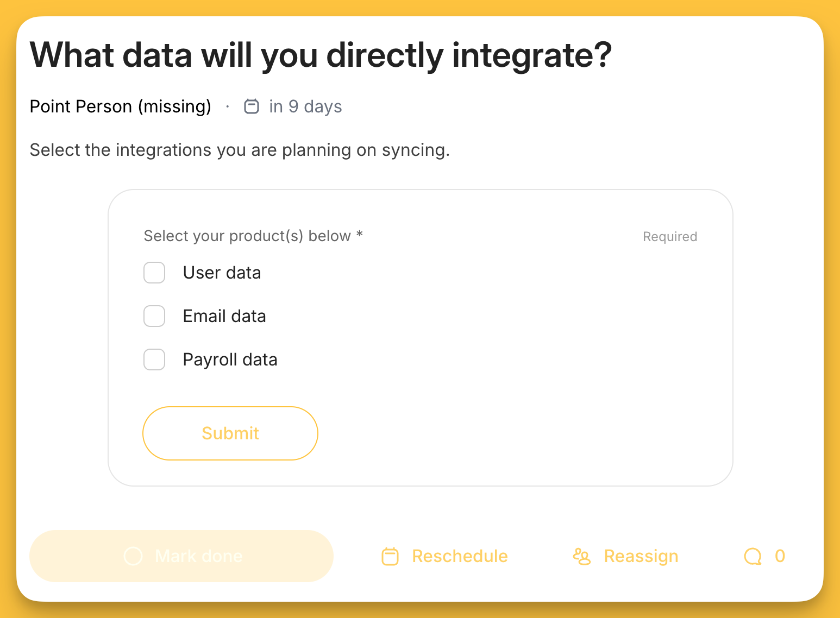Check the User data checkbox
Viewport: 840px width, 618px height.
(154, 273)
